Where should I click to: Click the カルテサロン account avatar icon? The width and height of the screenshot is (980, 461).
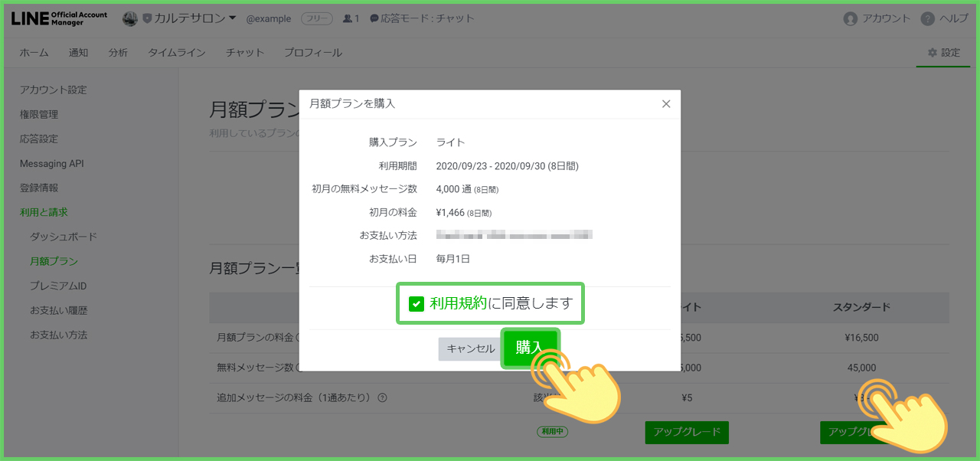coord(130,18)
